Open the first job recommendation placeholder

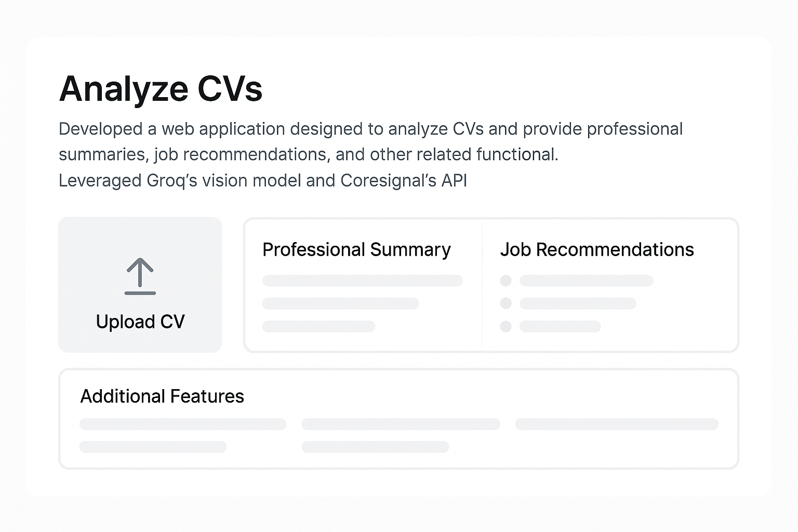(586, 281)
